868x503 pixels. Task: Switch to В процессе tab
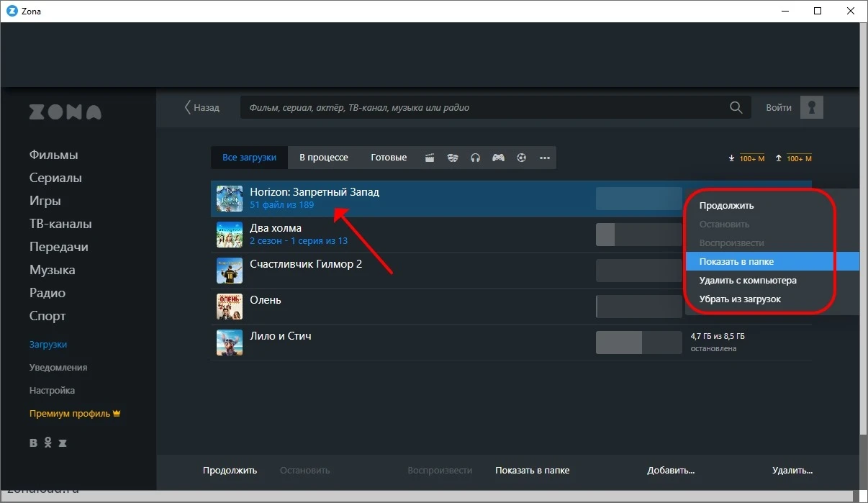(x=324, y=158)
